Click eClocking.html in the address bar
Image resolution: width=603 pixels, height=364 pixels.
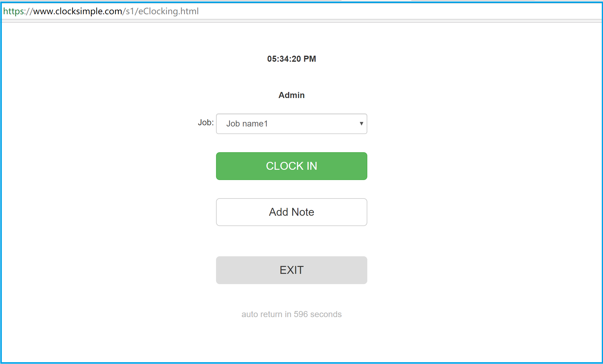coord(169,11)
